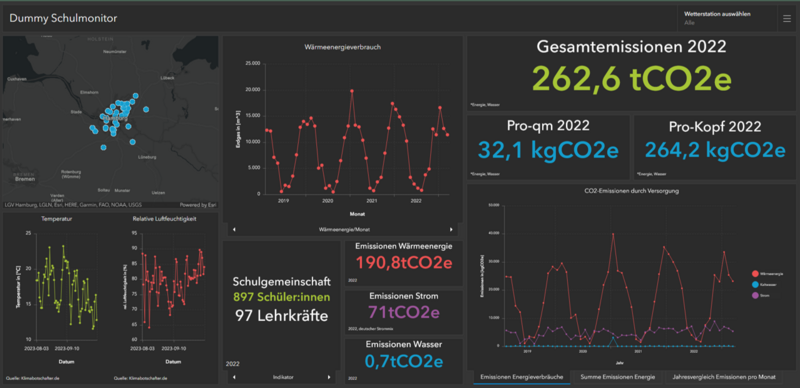This screenshot has width=800, height=388.
Task: Select highest peak point in Wärmeenergieverbrauch chart
Action: tap(352, 91)
